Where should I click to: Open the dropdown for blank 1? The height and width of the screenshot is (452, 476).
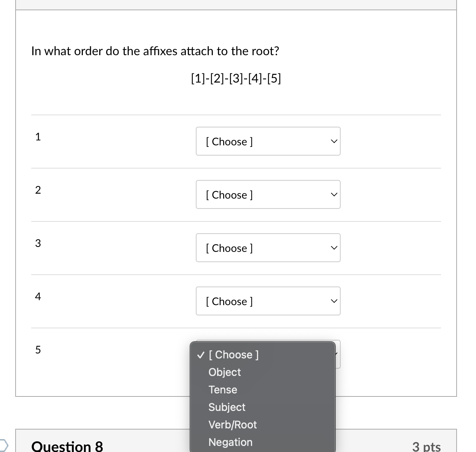(268, 141)
